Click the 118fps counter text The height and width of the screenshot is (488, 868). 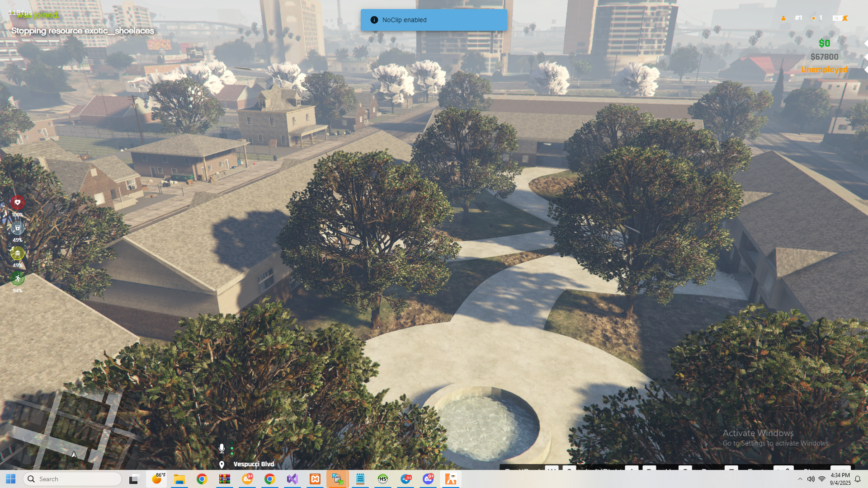(x=20, y=13)
